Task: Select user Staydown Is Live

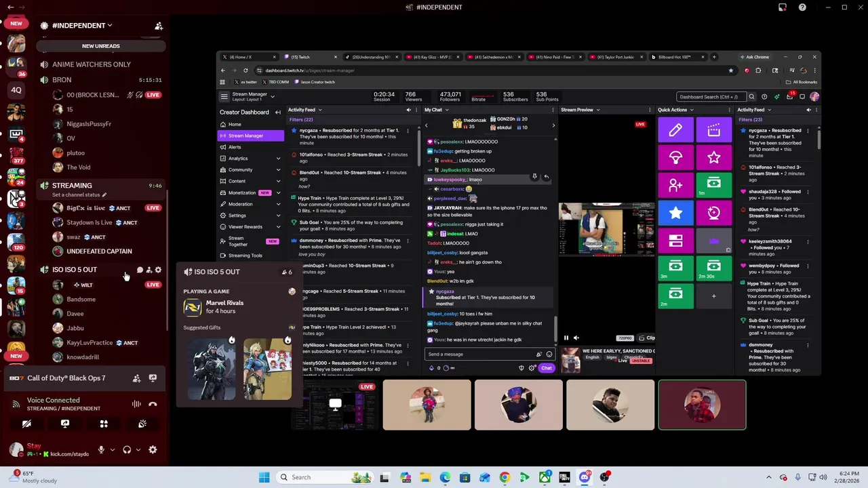Action: [x=100, y=222]
